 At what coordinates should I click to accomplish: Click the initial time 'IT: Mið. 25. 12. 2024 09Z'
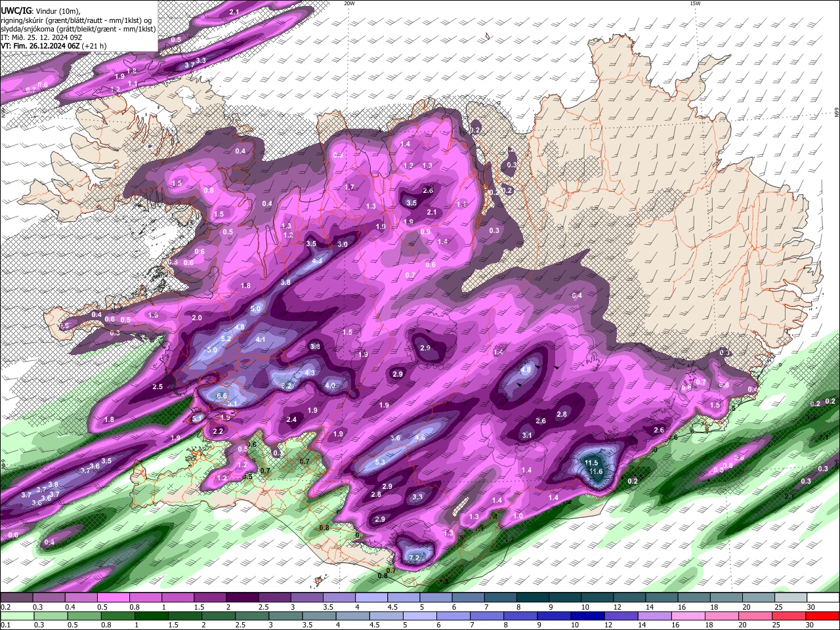click(41, 37)
